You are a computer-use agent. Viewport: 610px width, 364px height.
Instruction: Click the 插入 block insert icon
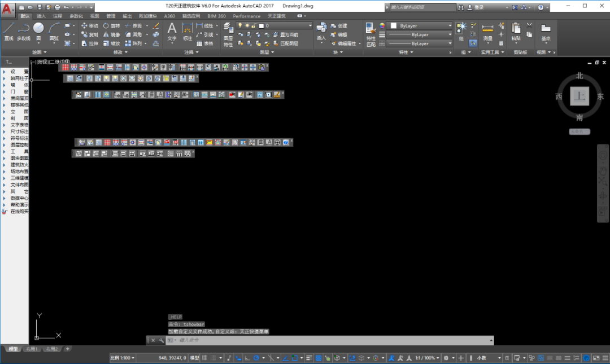(321, 32)
